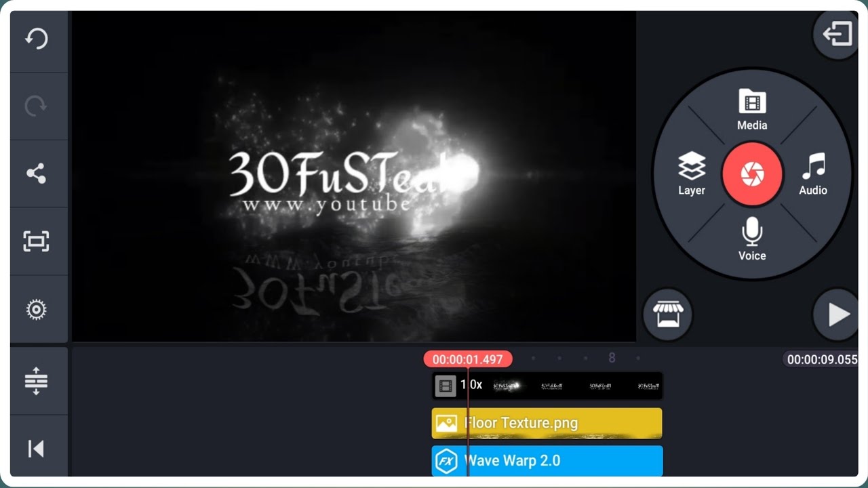Click the FX hexagon icon on Wave Warp
The width and height of the screenshot is (868, 488).
click(446, 462)
